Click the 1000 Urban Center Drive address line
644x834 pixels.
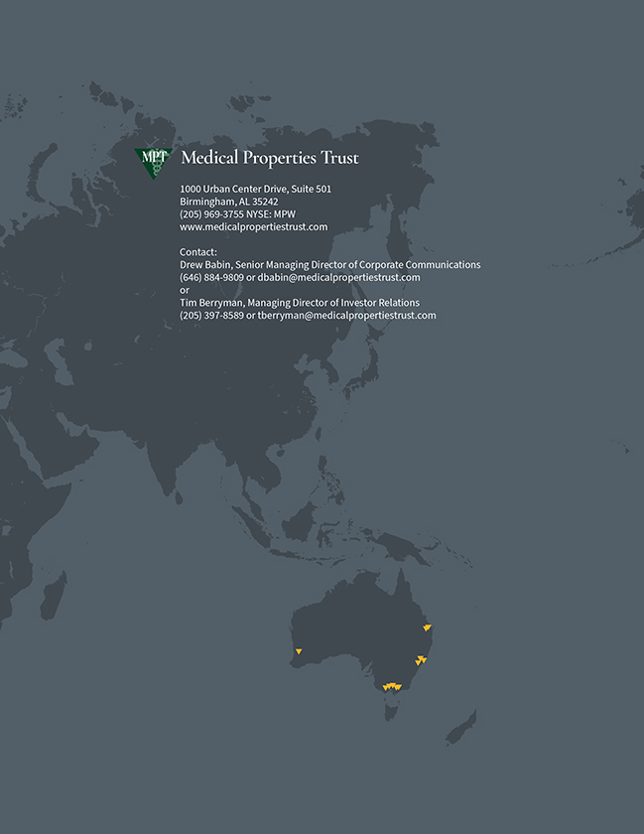pyautogui.click(x=255, y=189)
